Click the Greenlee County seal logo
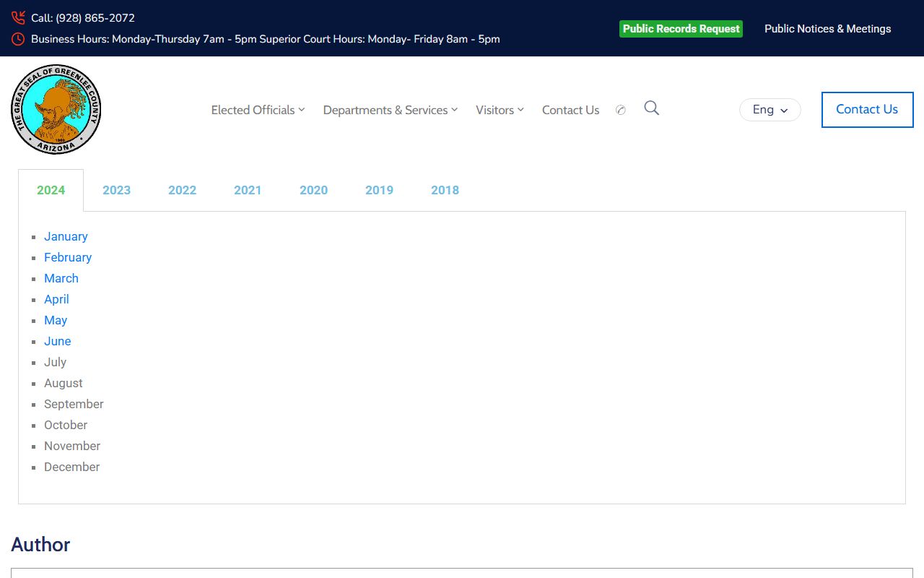Image resolution: width=924 pixels, height=578 pixels. coord(56,110)
